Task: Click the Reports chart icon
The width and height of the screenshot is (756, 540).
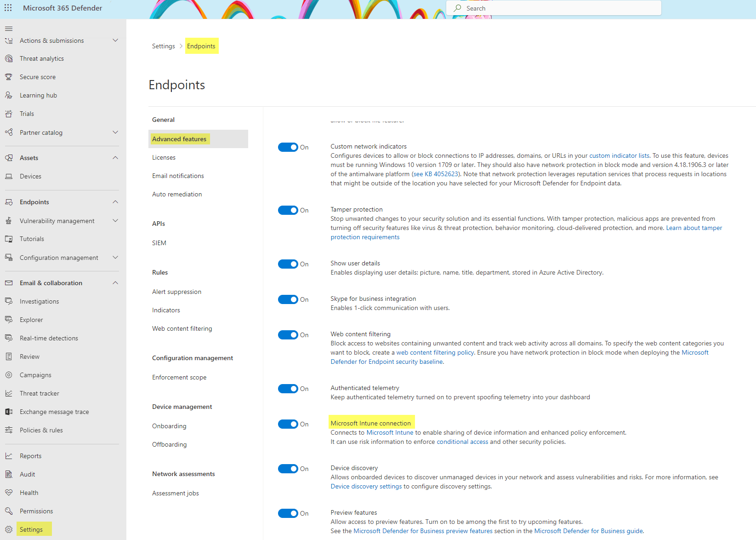Action: pos(9,456)
